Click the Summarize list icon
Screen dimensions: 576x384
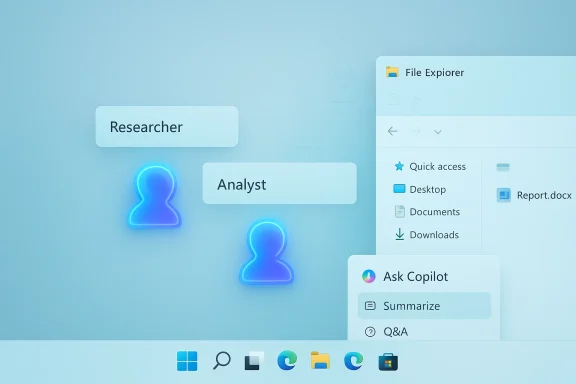(x=370, y=306)
